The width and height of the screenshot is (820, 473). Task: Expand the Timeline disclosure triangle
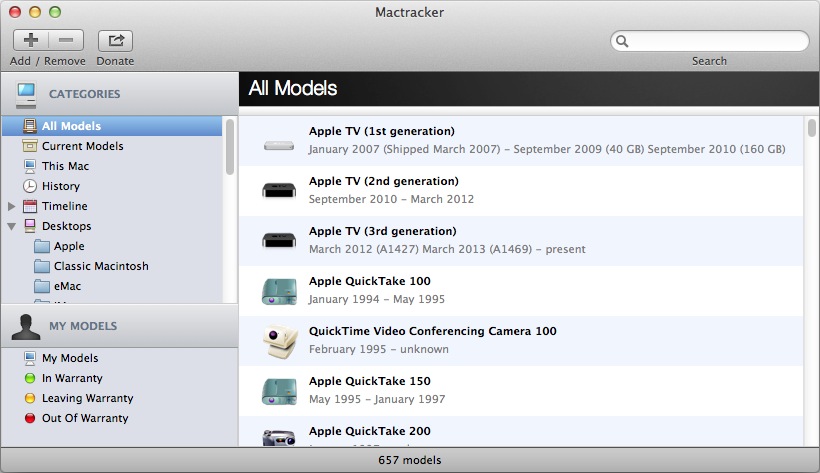(12, 206)
